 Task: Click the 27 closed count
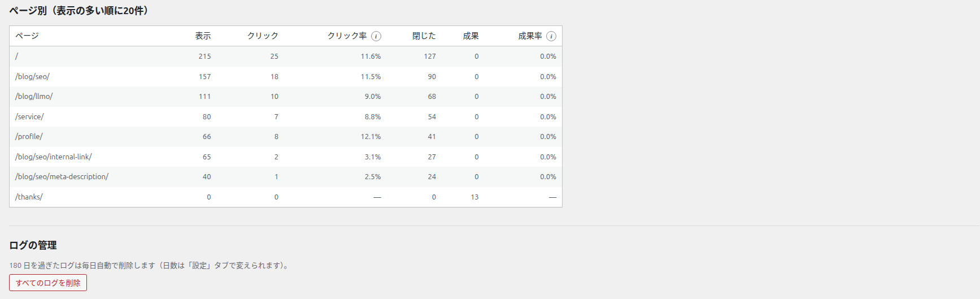point(432,157)
